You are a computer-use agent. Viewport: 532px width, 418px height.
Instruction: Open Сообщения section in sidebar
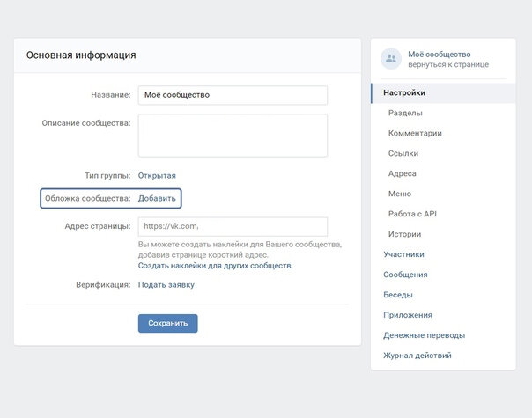tap(405, 275)
